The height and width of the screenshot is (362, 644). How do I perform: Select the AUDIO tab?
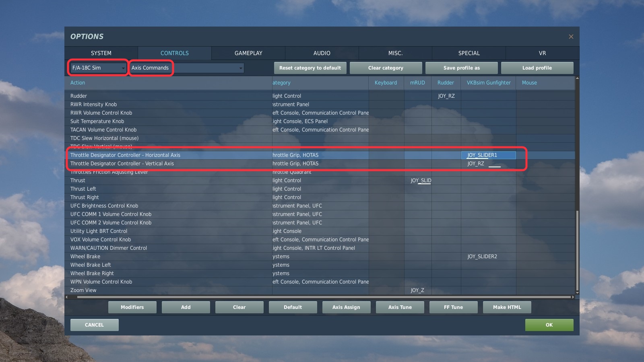(322, 53)
